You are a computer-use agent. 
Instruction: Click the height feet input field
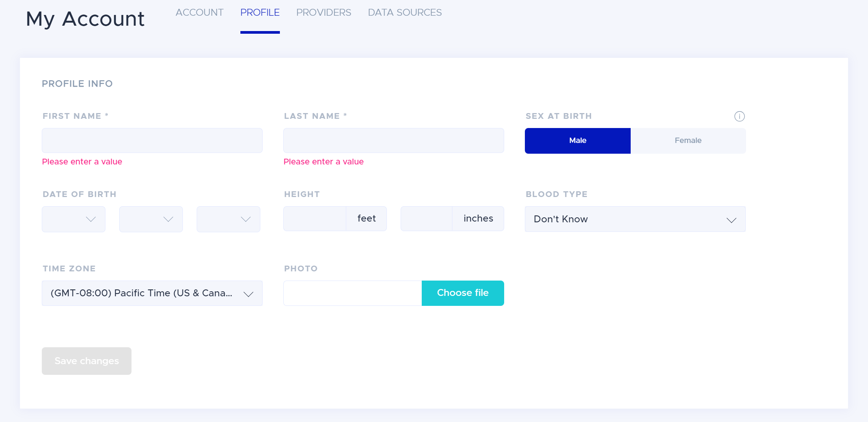(x=315, y=219)
